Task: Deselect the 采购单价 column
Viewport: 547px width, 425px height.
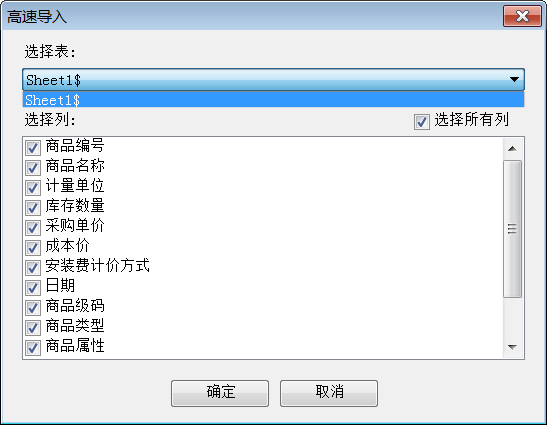Action: 33,228
